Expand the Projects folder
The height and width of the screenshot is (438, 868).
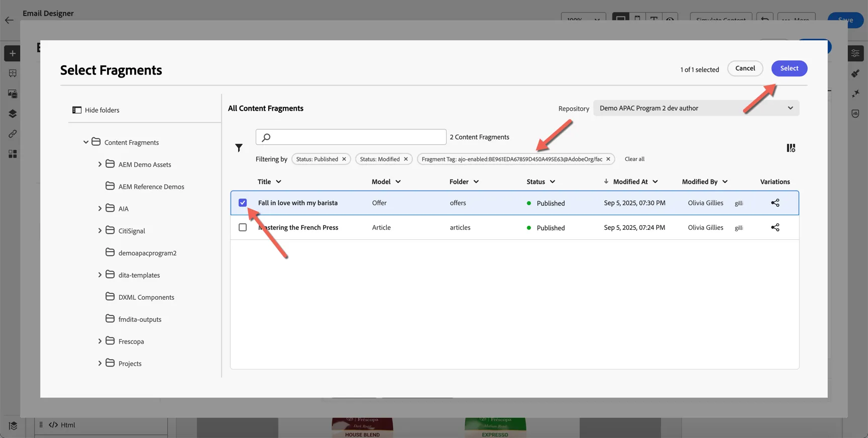(x=99, y=364)
